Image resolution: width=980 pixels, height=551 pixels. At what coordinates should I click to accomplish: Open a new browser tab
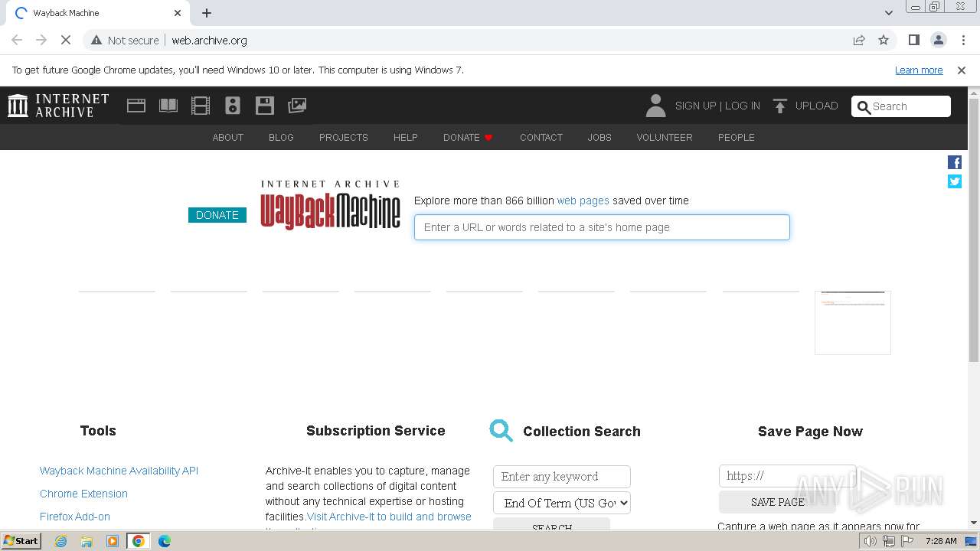(x=207, y=13)
